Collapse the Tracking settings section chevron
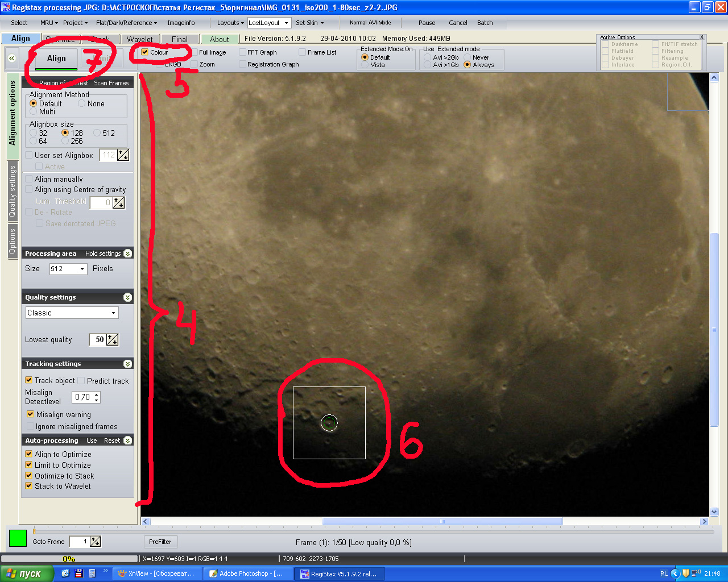 point(127,364)
